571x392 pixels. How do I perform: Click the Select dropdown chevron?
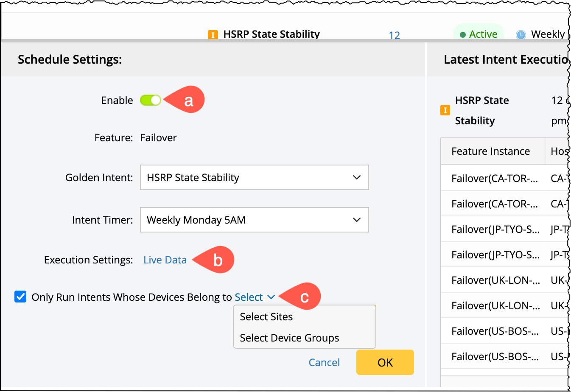271,297
